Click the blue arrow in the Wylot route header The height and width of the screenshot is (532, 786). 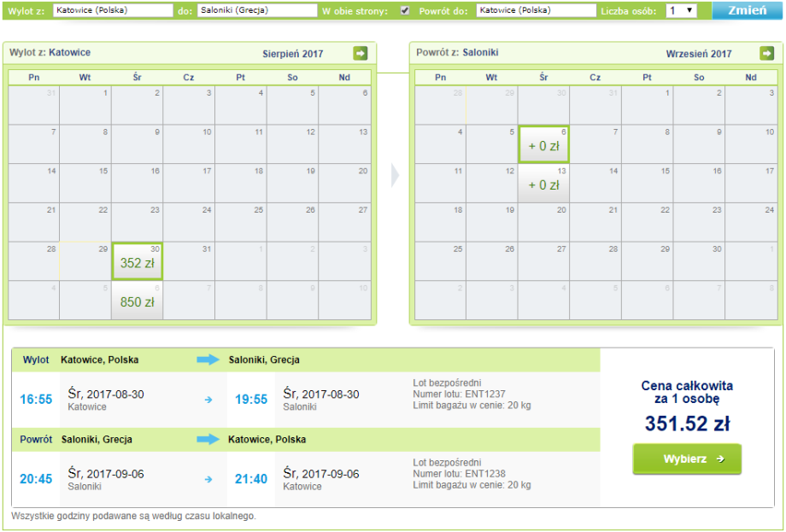tap(208, 360)
